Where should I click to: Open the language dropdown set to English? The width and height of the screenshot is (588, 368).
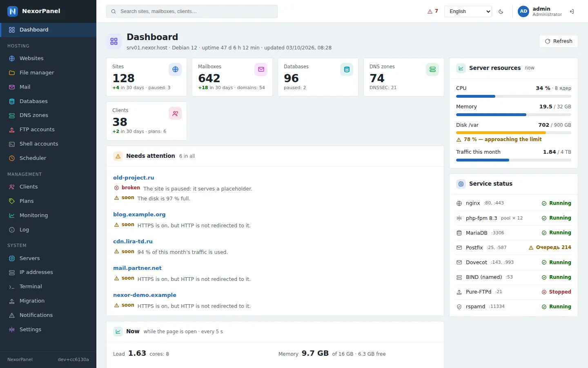468,11
